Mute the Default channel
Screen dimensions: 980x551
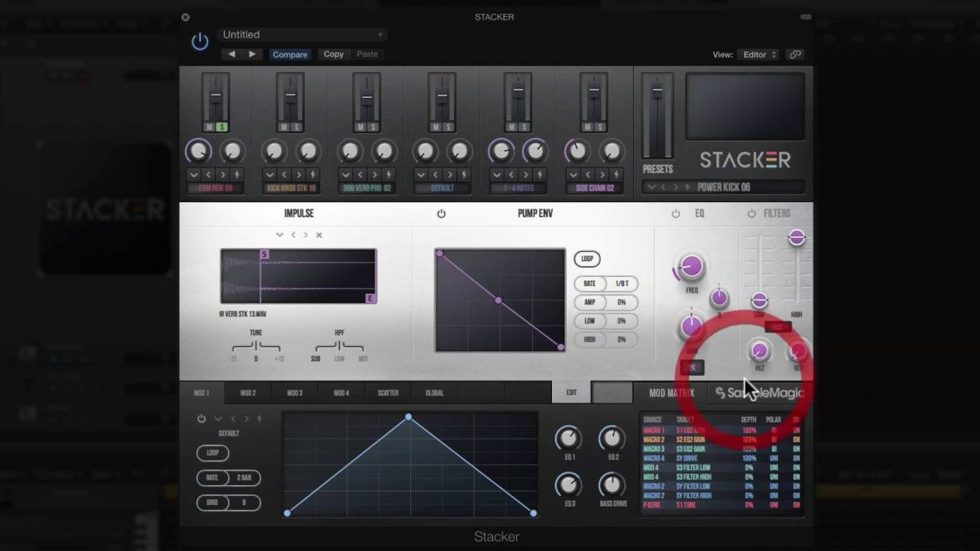pos(436,127)
